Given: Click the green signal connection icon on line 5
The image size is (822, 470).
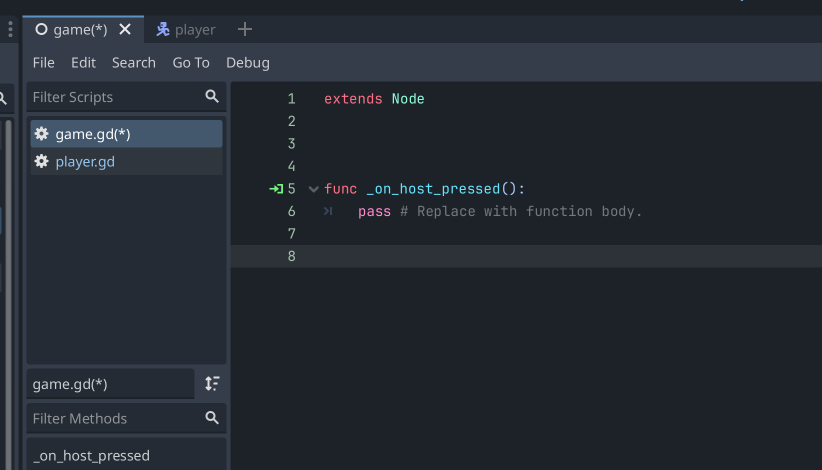Looking at the screenshot, I should (276, 189).
